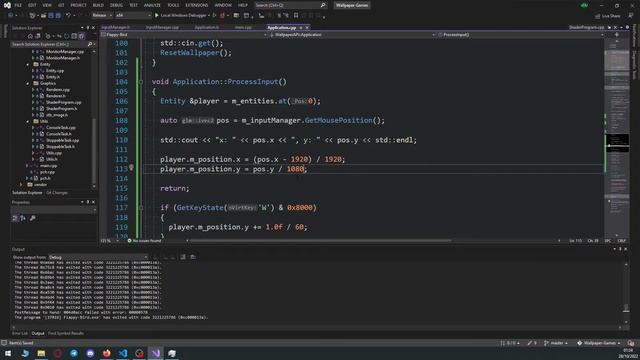Open Discord from the taskbar
This screenshot has width=640, height=360.
coord(90,353)
